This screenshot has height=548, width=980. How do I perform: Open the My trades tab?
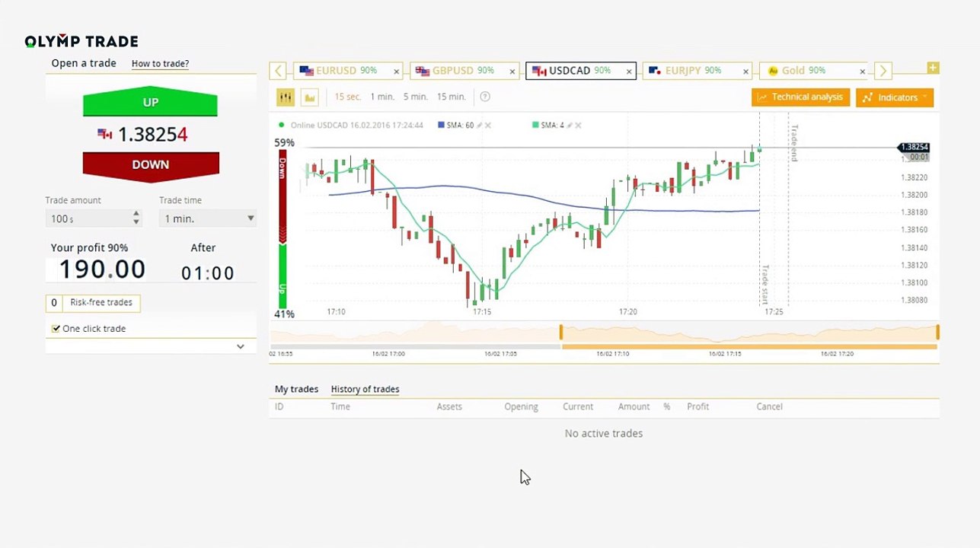coord(296,389)
